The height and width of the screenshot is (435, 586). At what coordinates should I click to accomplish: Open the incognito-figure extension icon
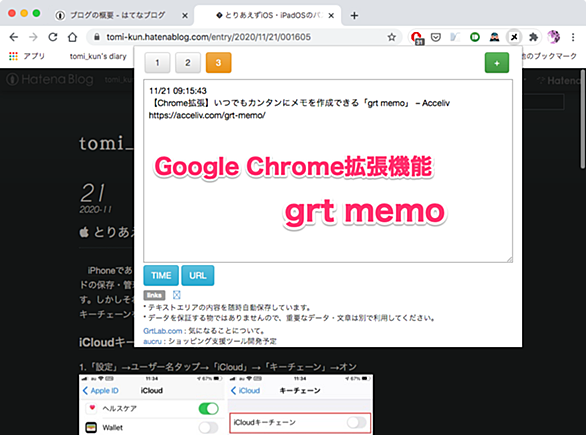494,37
